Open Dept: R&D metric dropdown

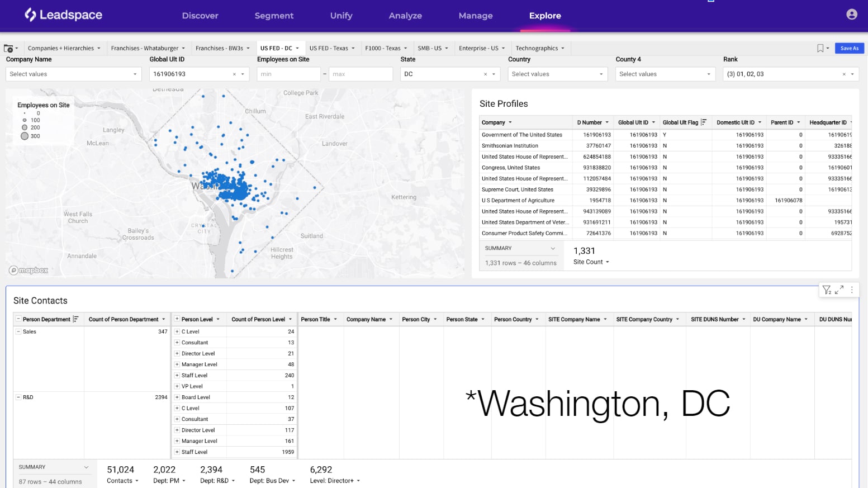tap(233, 481)
